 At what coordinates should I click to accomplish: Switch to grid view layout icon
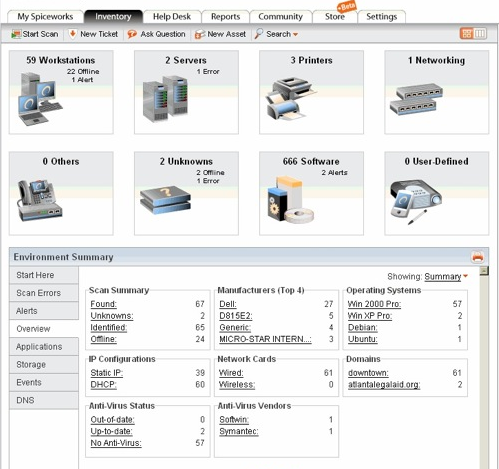coord(466,33)
